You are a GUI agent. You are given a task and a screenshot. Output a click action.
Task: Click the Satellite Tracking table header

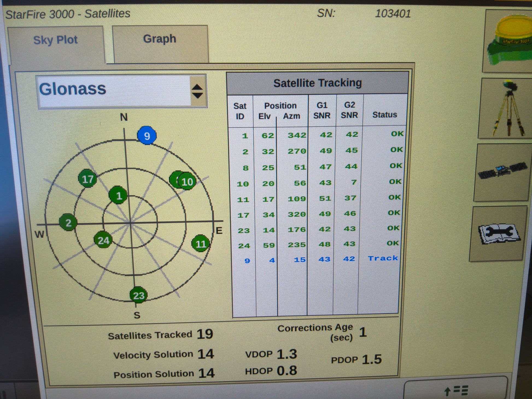[317, 83]
